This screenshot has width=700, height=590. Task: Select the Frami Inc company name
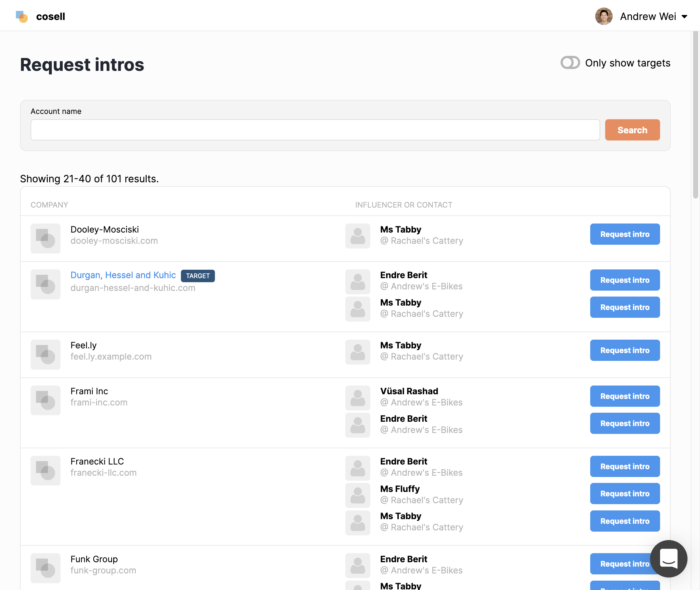[x=89, y=391]
